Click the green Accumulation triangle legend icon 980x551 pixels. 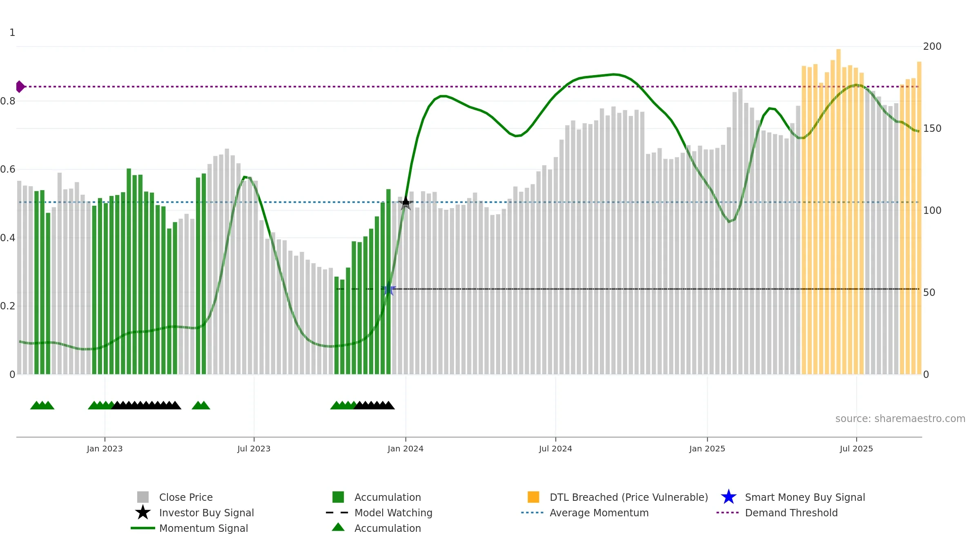click(x=338, y=527)
